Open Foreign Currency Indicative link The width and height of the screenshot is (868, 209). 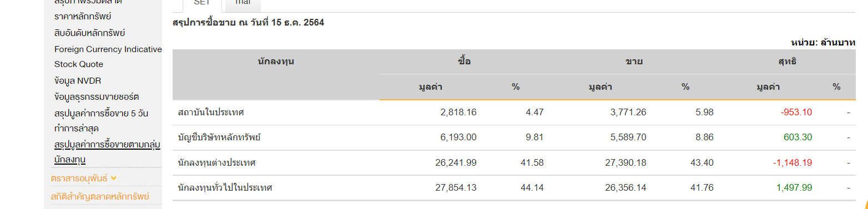[x=108, y=49]
